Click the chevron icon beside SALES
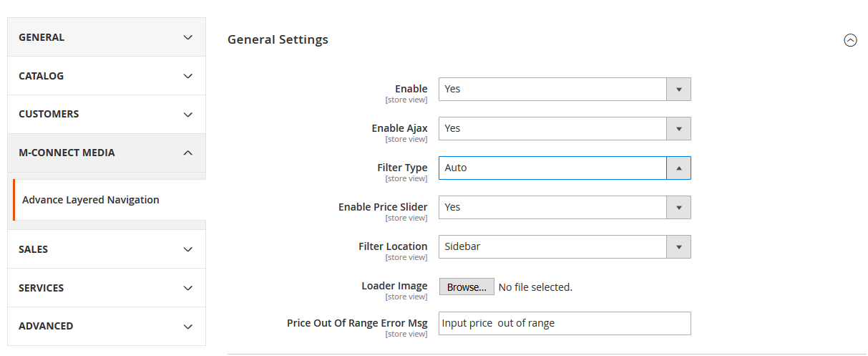This screenshot has width=868, height=356. [187, 249]
